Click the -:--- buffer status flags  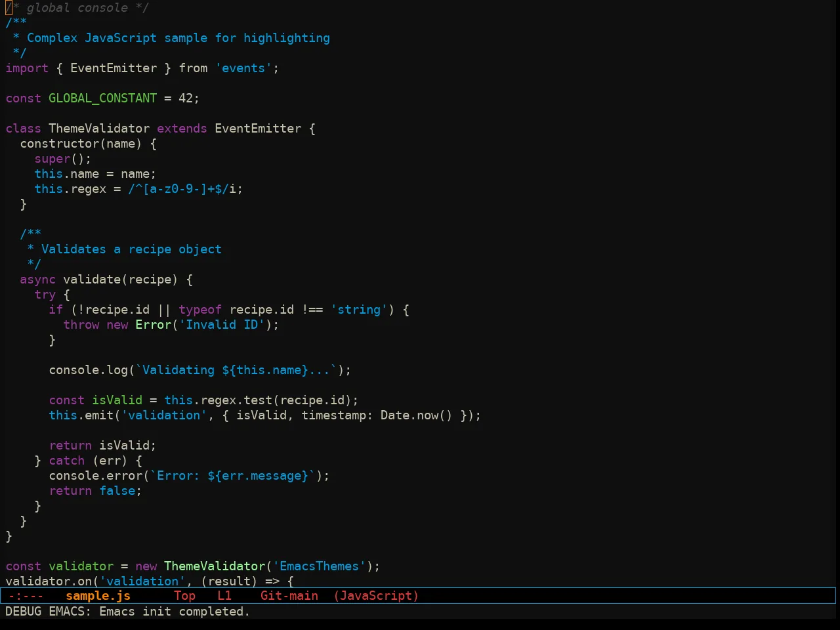pos(26,596)
